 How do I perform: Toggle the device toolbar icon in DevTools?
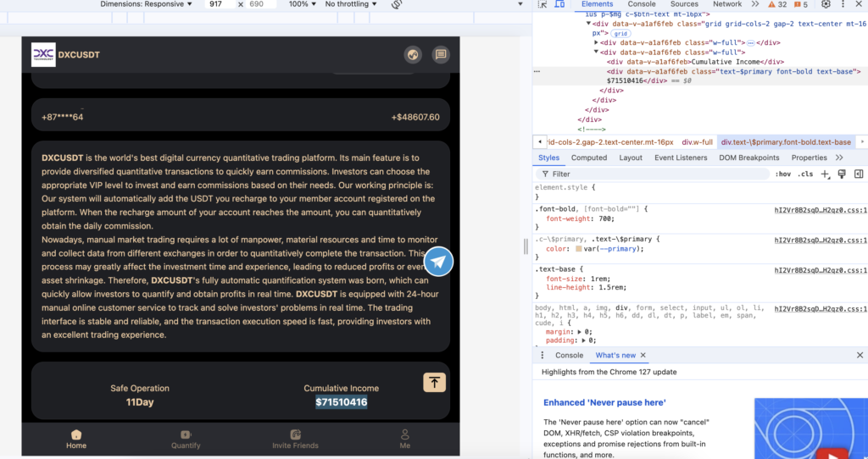(559, 4)
